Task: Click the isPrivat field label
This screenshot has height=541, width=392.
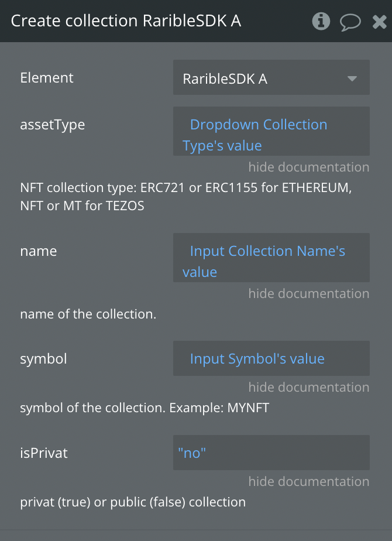Action: [44, 453]
